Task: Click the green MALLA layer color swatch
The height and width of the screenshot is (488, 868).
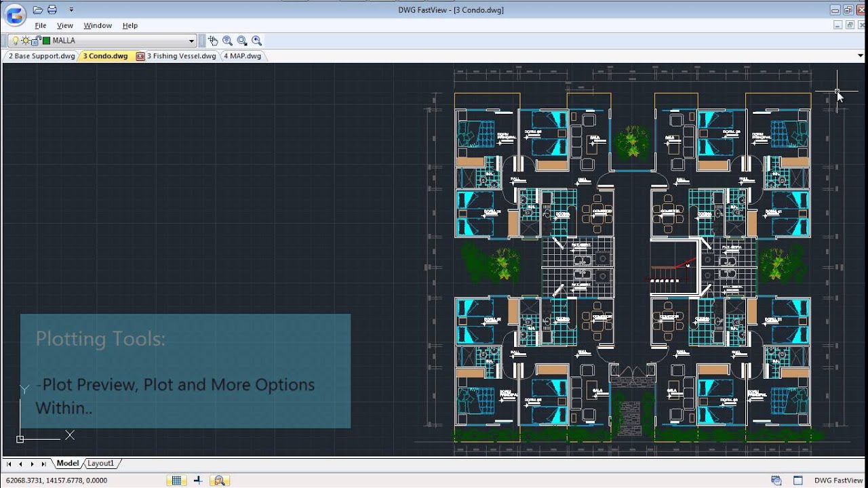Action: coord(47,41)
